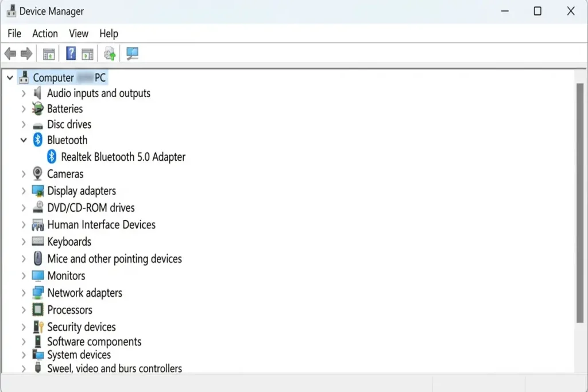Click the Device Manager title bar icon
588x392 pixels.
tap(11, 11)
